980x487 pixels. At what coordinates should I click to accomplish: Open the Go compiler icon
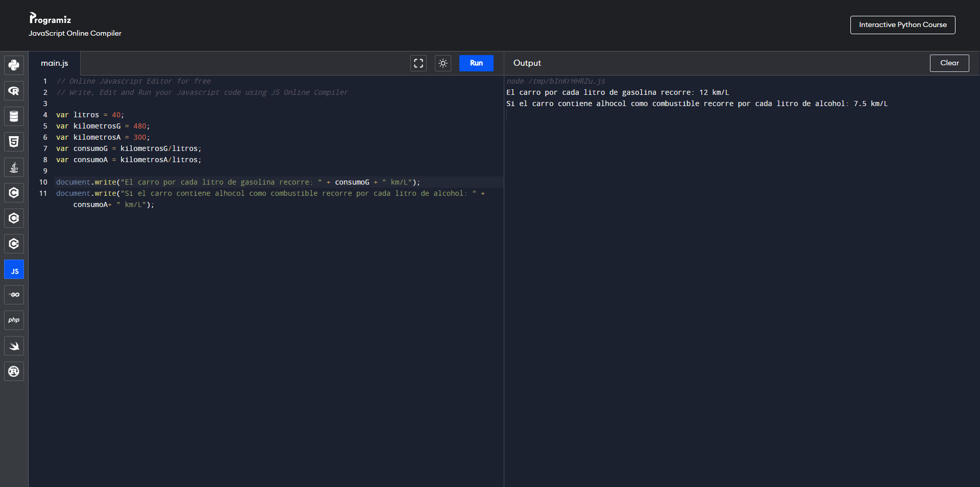[14, 295]
